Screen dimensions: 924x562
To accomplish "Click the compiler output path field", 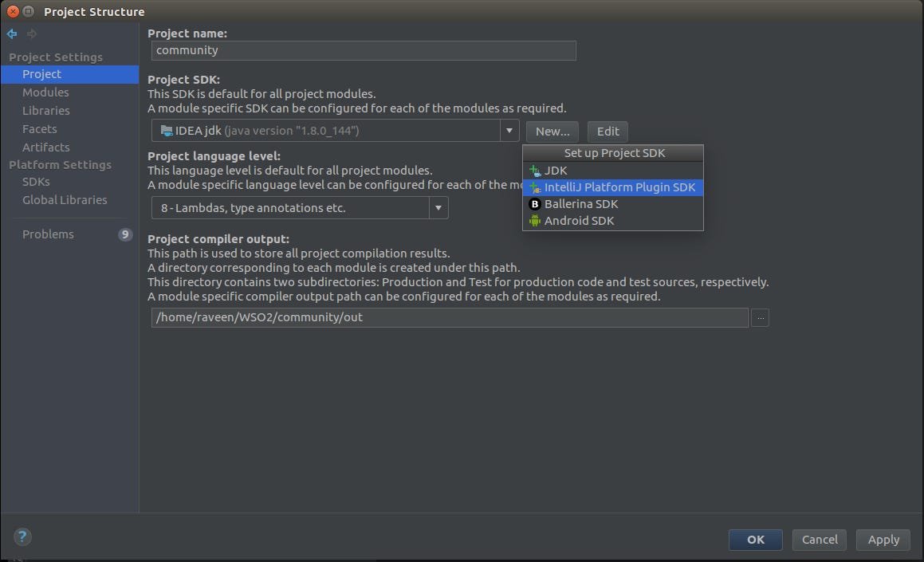I will [x=450, y=317].
